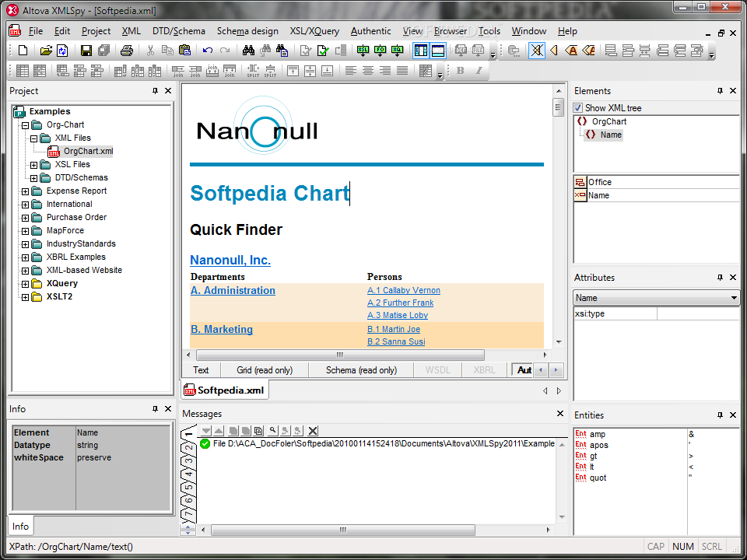Save the file with the floppy icon
This screenshot has width=747, height=560.
pos(86,51)
